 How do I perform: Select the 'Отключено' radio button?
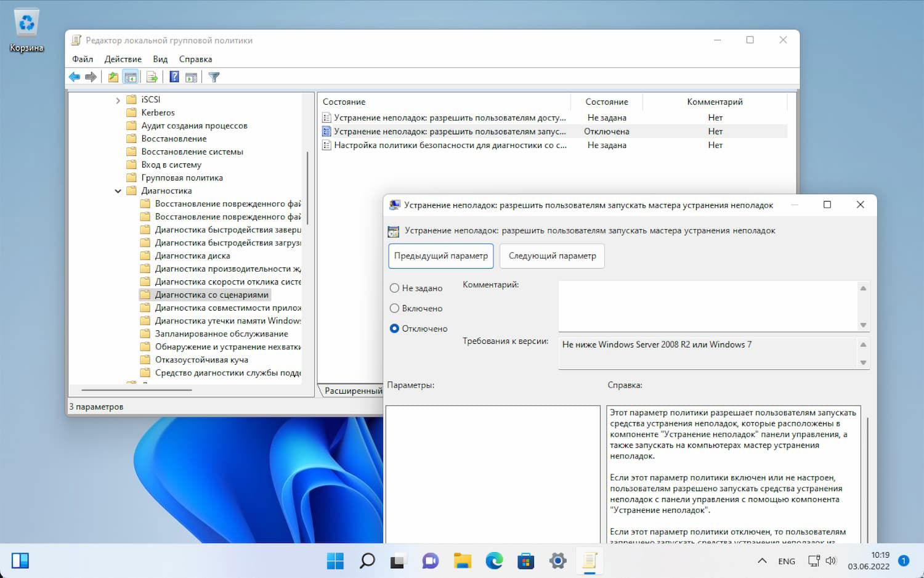click(x=395, y=328)
